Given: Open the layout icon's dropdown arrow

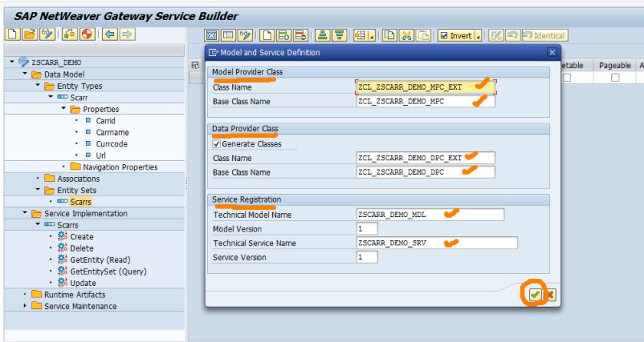Looking at the screenshot, I should pyautogui.click(x=371, y=36).
